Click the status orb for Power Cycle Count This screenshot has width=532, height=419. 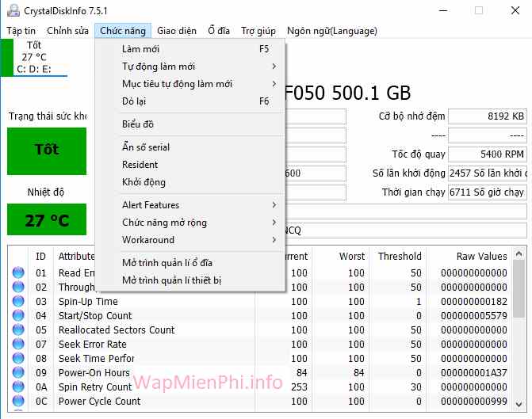18,401
